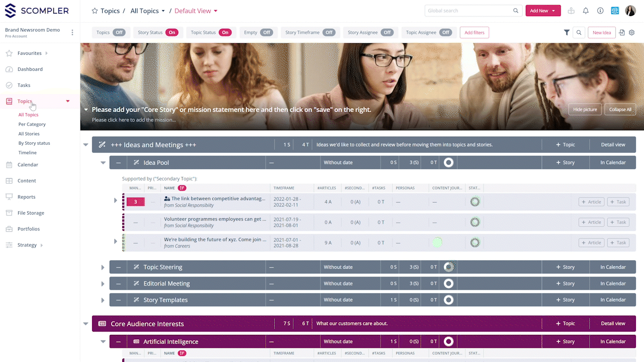
Task: Click the user profile avatar
Action: (x=630, y=11)
